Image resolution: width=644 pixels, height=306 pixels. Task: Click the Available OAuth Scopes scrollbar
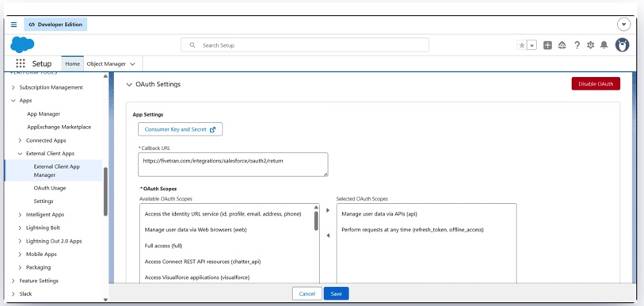click(316, 221)
